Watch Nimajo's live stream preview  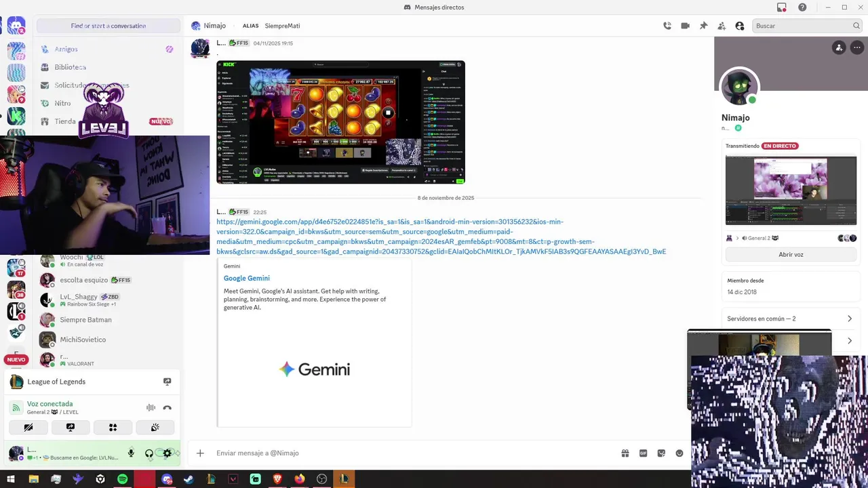coord(791,190)
